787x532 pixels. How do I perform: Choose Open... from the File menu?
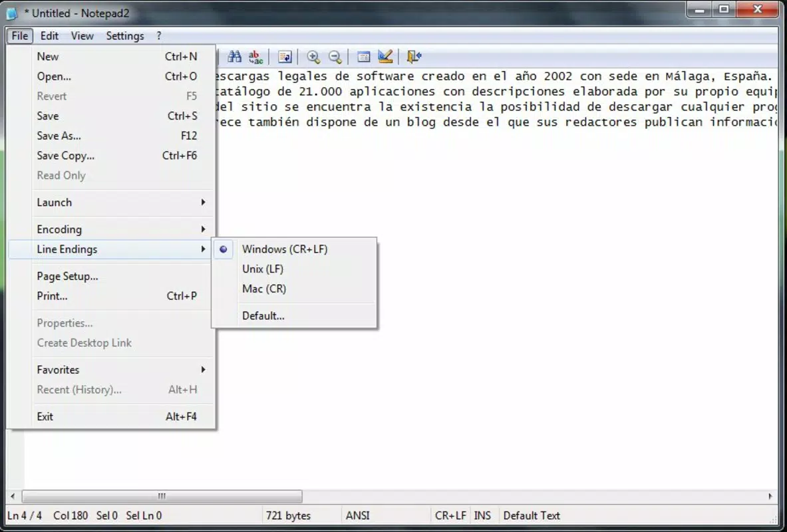pyautogui.click(x=111, y=76)
